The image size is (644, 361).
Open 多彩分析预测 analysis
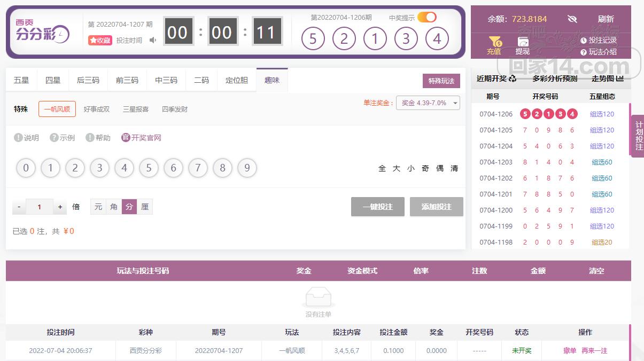tap(555, 79)
